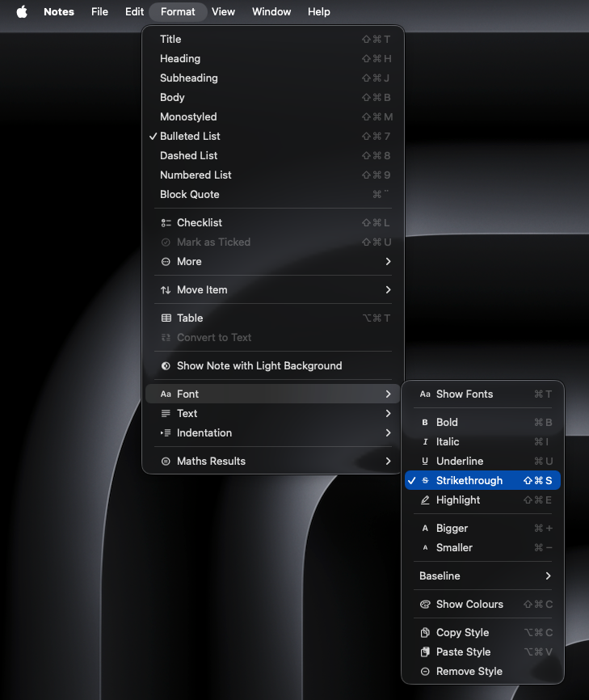Apply the Heading paragraph style

point(272,58)
